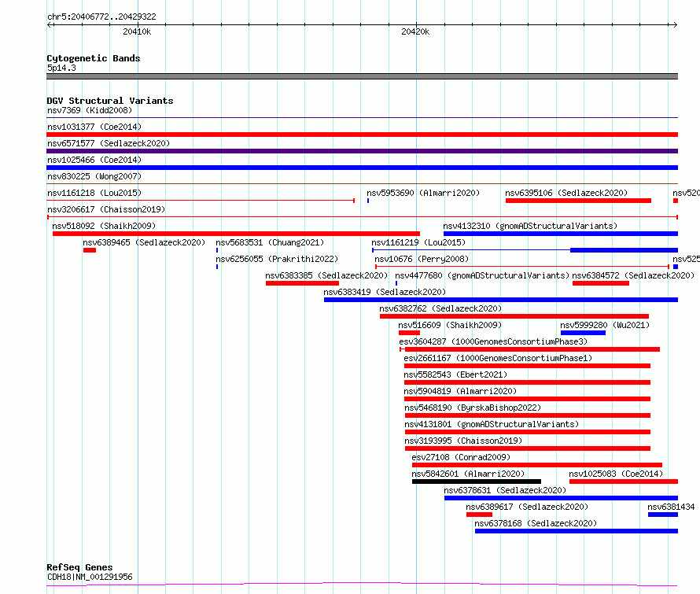Click the nsv6383385 (Sedlazeck2020) red bar
This screenshot has width=700, height=594.
pos(302,283)
